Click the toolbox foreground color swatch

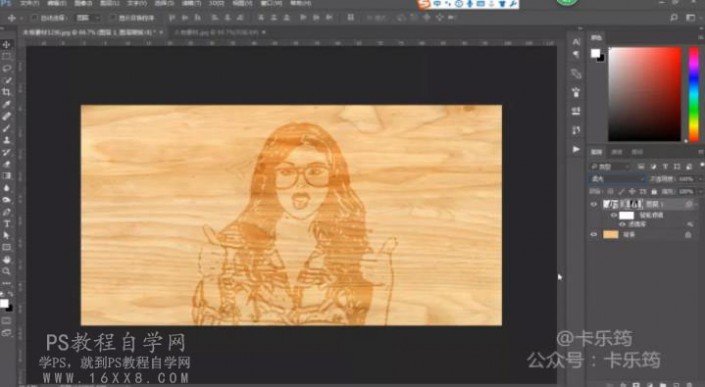point(4,303)
